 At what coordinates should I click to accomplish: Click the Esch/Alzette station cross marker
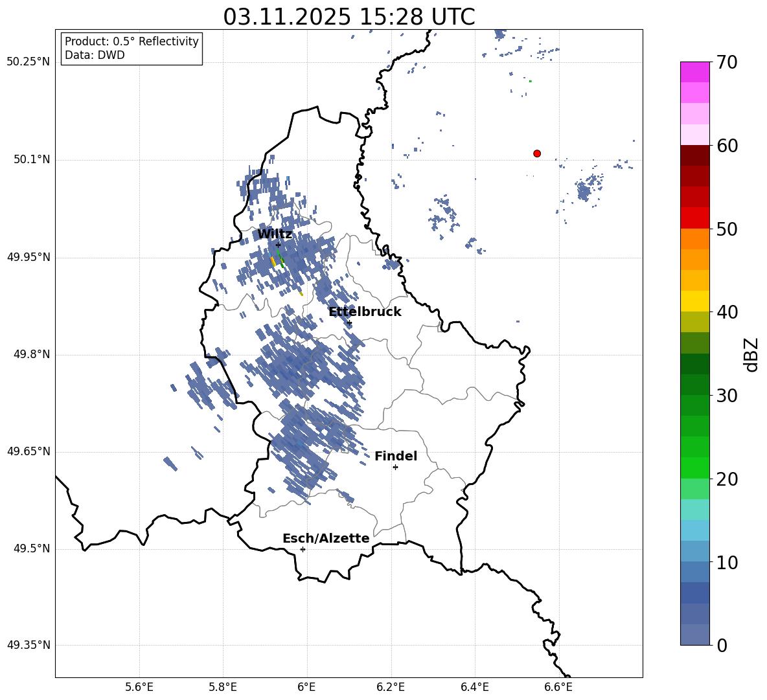tap(303, 549)
